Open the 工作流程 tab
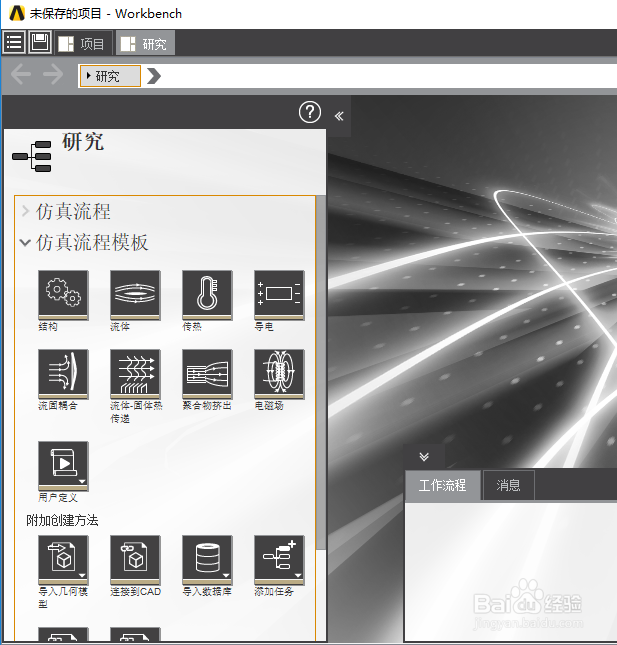 (443, 485)
